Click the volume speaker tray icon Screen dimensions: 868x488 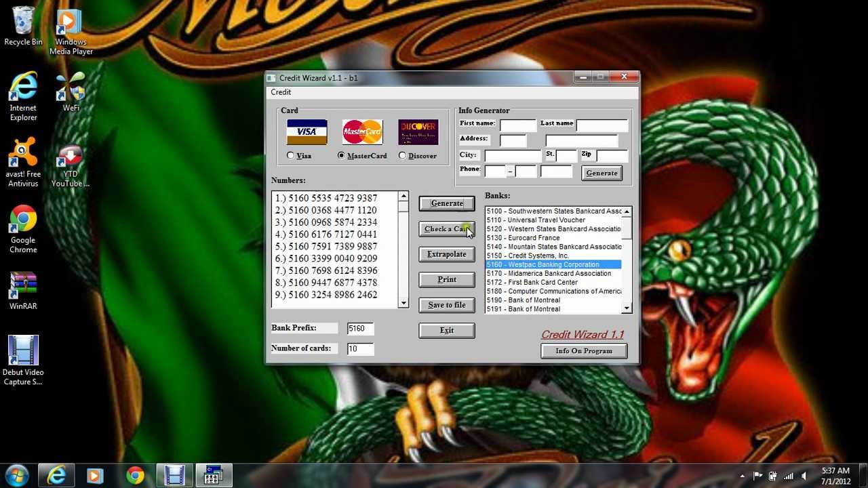[804, 476]
